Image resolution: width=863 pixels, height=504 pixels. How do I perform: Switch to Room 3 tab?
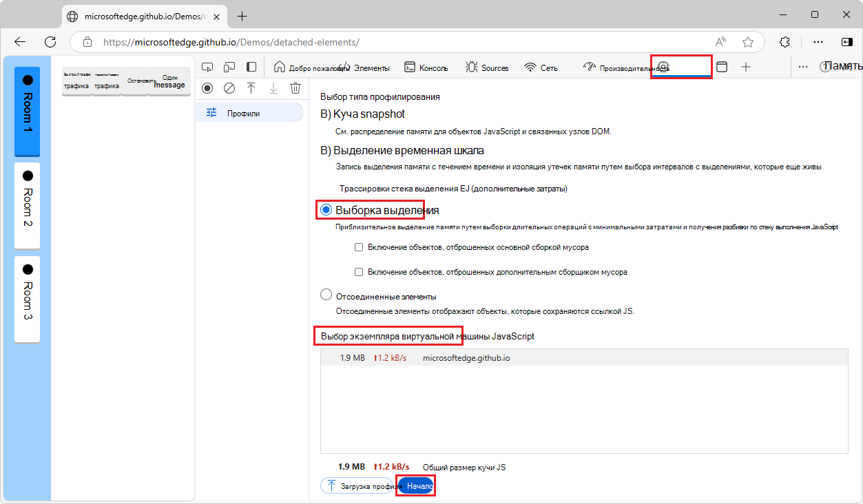click(x=28, y=299)
